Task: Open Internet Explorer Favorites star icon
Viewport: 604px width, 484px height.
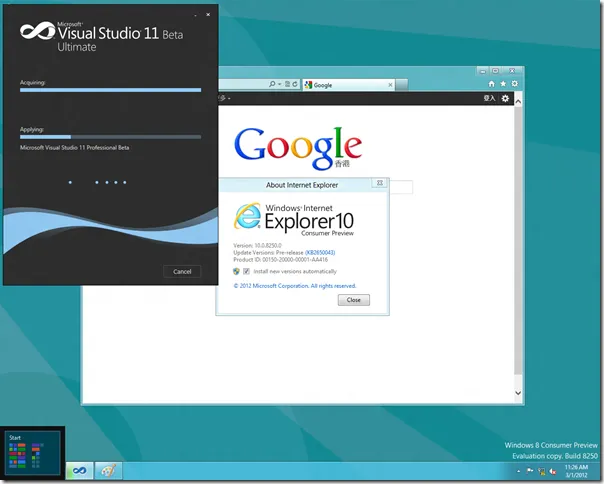Action: 503,84
